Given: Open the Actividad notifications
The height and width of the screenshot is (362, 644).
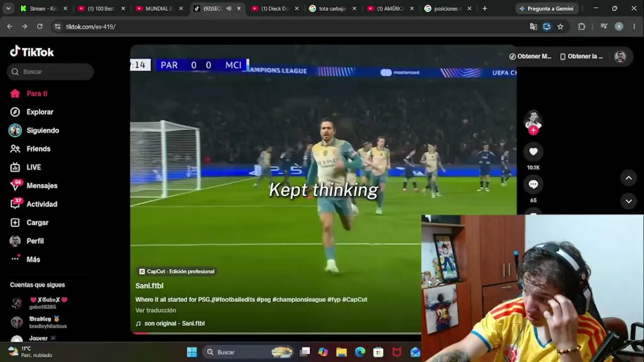Looking at the screenshot, I should (x=33, y=204).
